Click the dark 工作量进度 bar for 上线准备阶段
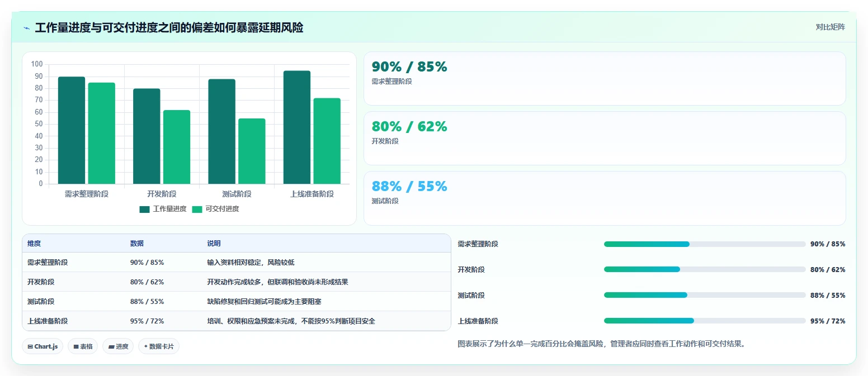The height and width of the screenshot is (376, 868). (297, 127)
